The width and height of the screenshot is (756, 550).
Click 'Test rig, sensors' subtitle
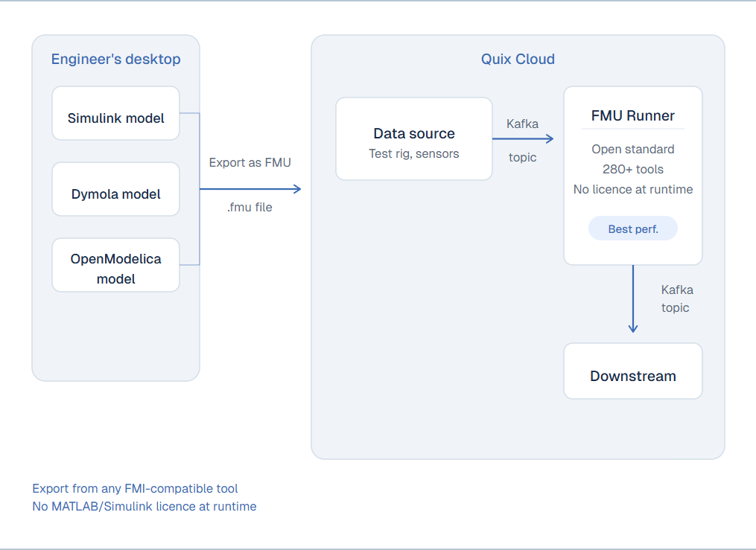tap(414, 153)
